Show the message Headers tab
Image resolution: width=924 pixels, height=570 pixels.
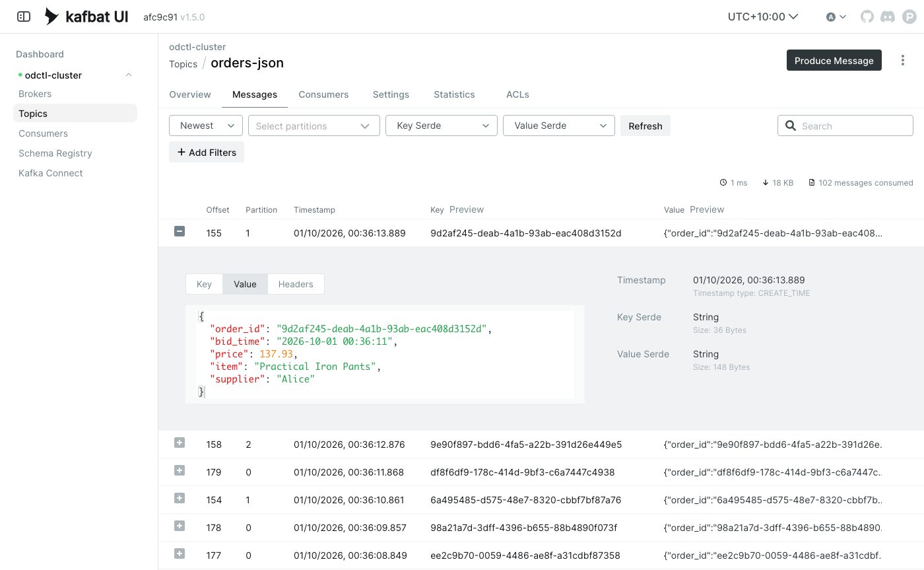tap(296, 284)
